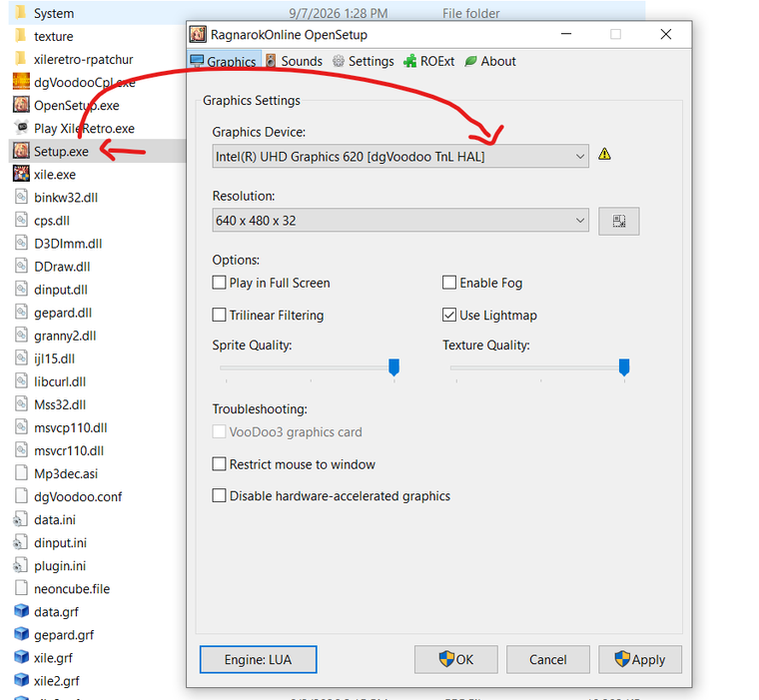This screenshot has width=759, height=700.
Task: Click the VooDoo3 graphics card checkbox
Action: [x=220, y=431]
